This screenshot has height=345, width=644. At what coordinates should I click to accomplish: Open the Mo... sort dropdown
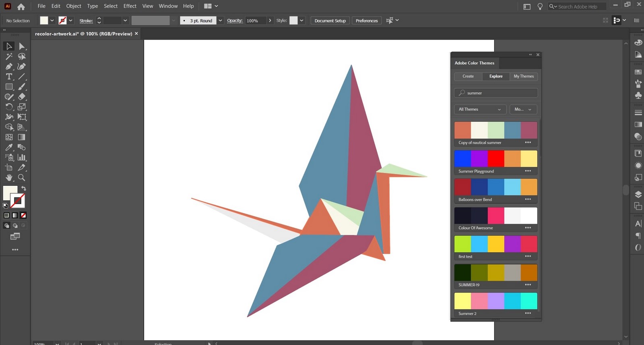(523, 109)
